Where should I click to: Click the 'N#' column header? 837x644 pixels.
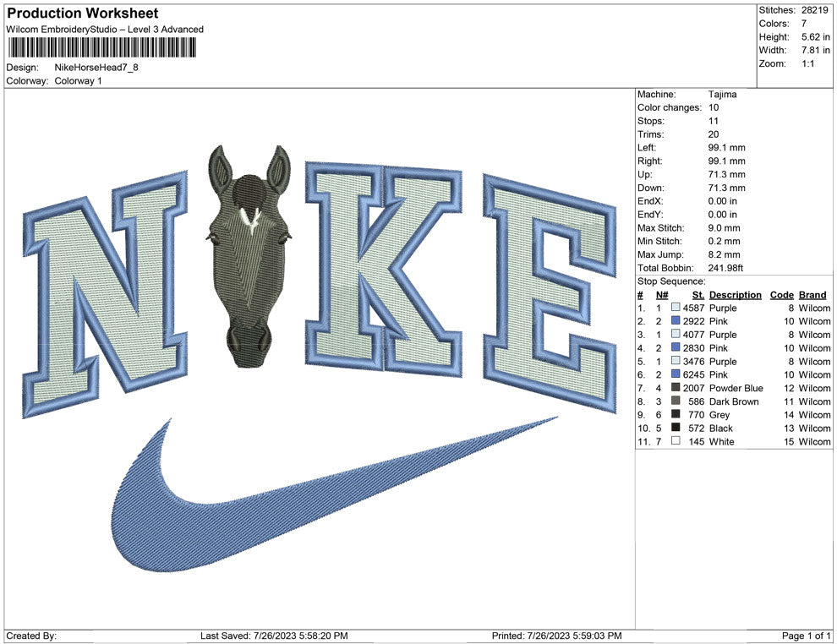coord(662,295)
